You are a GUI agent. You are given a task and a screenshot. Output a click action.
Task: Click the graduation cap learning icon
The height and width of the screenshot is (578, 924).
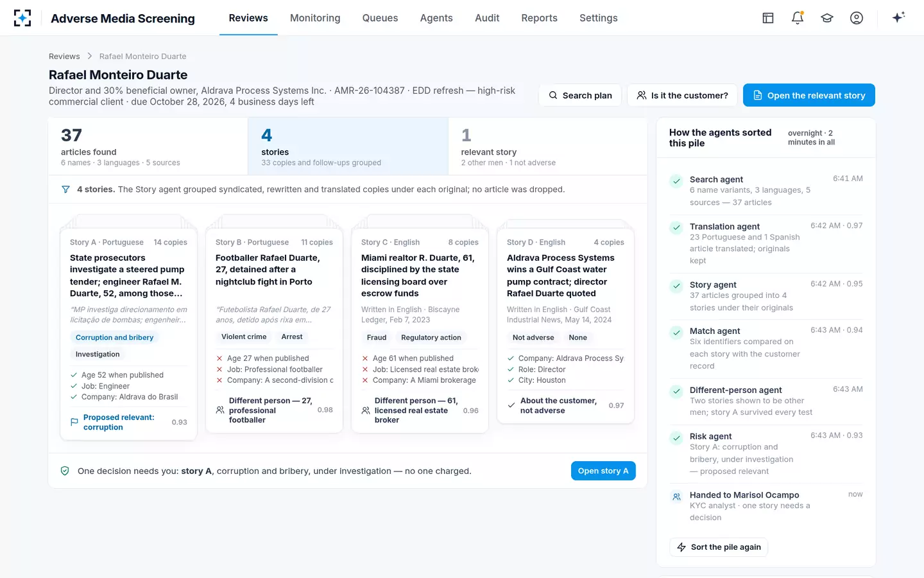point(827,18)
